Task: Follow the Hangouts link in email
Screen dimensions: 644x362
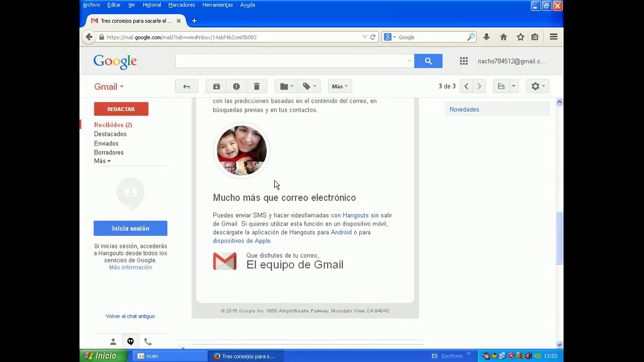Action: tap(355, 215)
